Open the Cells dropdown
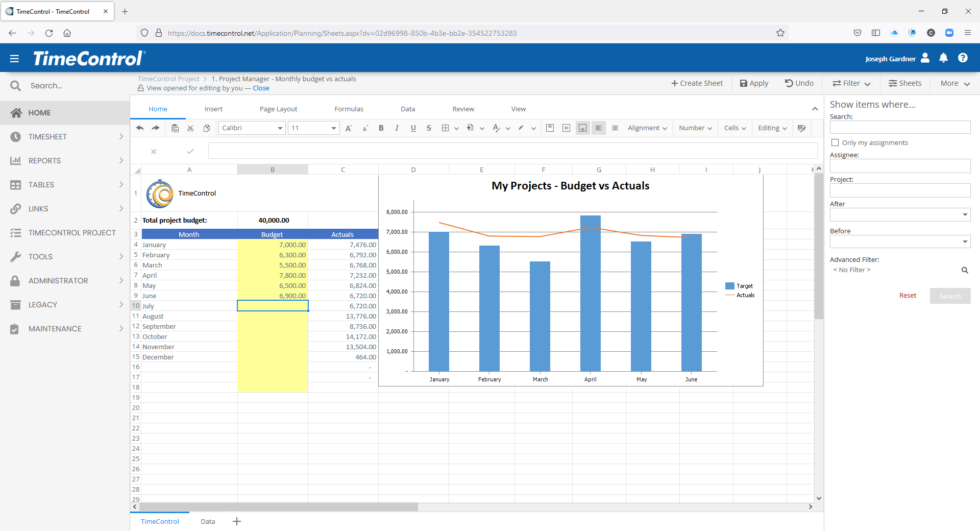This screenshot has height=531, width=980. pyautogui.click(x=735, y=128)
